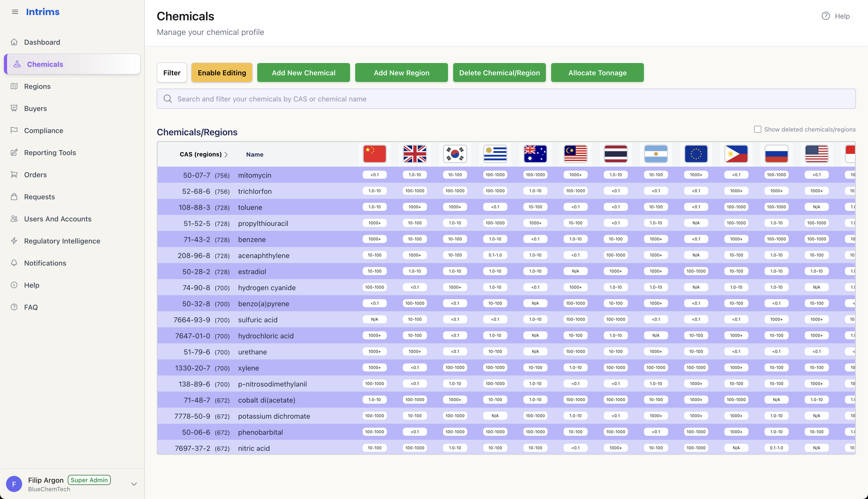Screen dimensions: 868x499
Task: Click the sidebar Help info icon
Action: click(x=14, y=285)
